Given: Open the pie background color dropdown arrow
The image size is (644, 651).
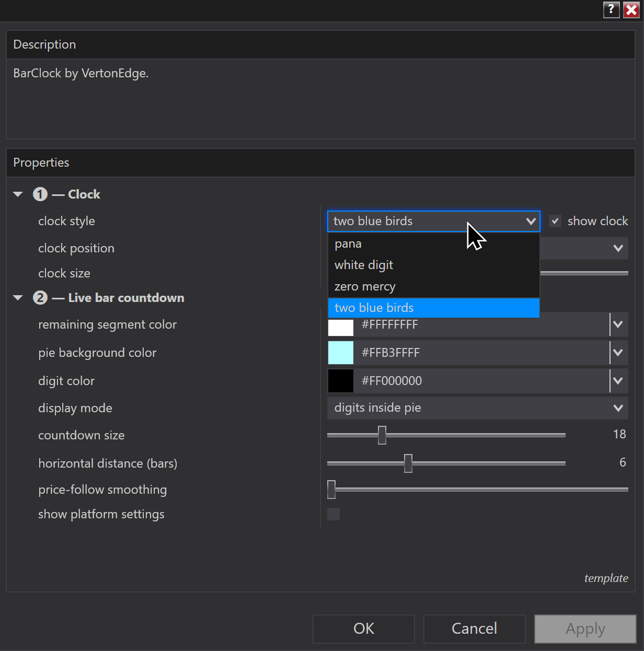Looking at the screenshot, I should click(x=618, y=353).
